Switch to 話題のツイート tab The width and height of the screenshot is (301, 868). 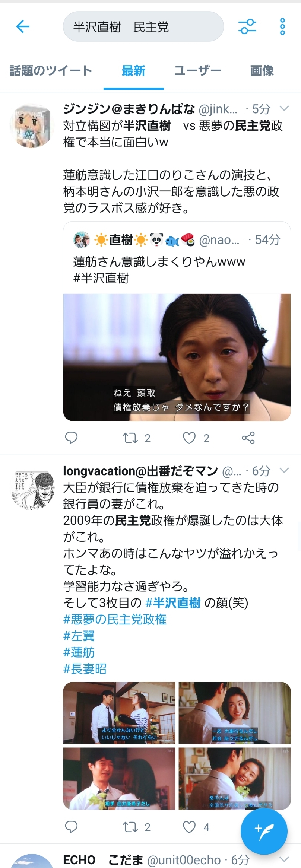tap(51, 70)
